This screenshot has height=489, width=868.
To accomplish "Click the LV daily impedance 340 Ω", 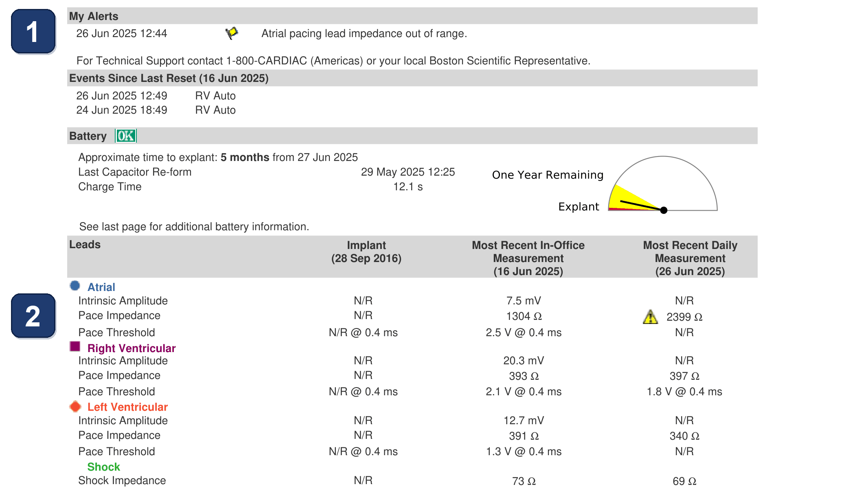I will coord(684,436).
